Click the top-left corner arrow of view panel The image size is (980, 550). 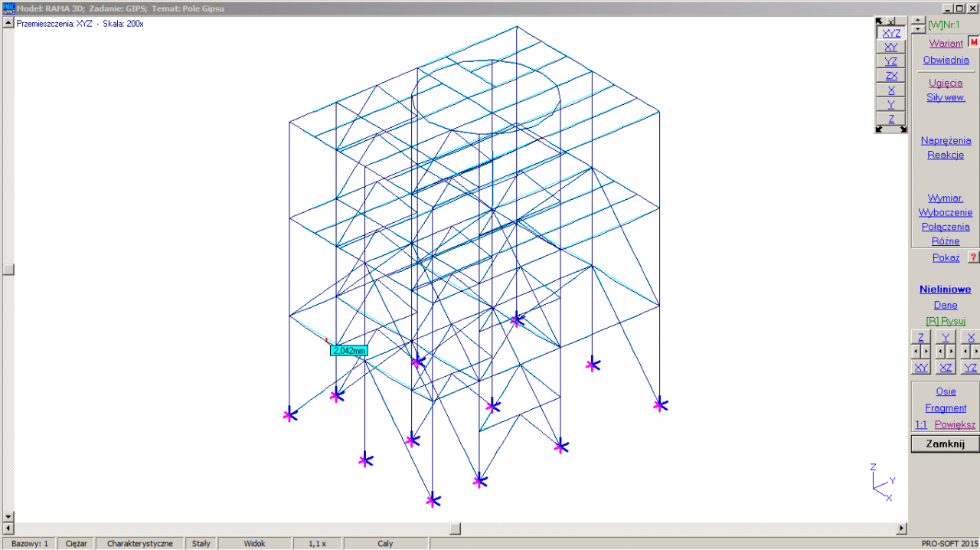coord(880,21)
